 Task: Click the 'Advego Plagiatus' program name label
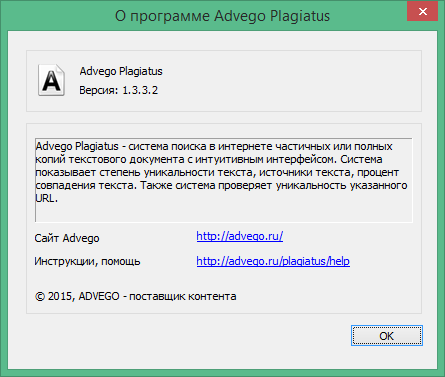[x=121, y=71]
